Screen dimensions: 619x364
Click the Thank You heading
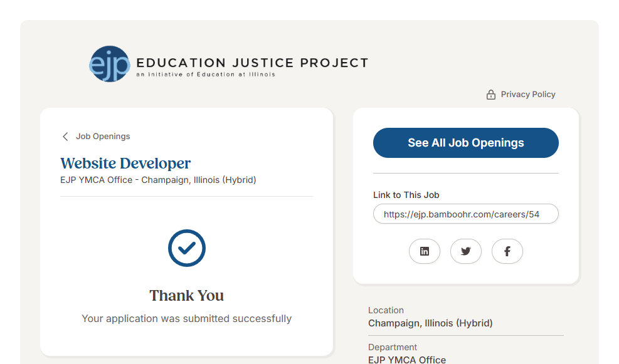pyautogui.click(x=187, y=296)
